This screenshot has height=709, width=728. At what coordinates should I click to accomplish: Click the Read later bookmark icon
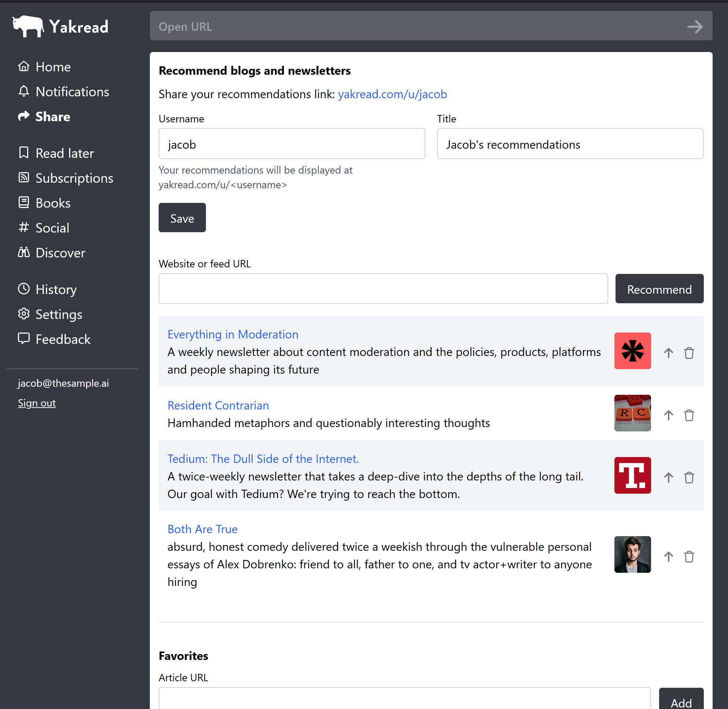pyautogui.click(x=24, y=153)
